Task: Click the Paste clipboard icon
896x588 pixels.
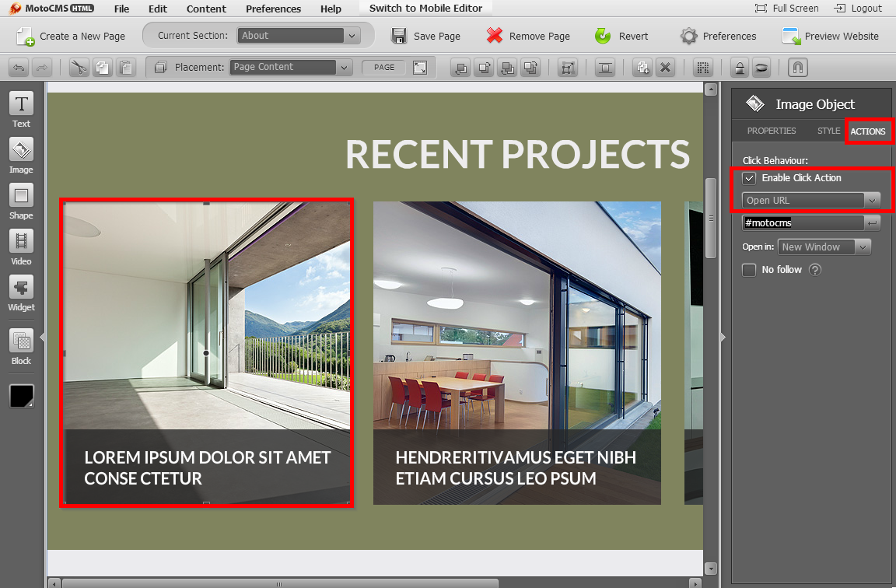Action: pyautogui.click(x=126, y=68)
